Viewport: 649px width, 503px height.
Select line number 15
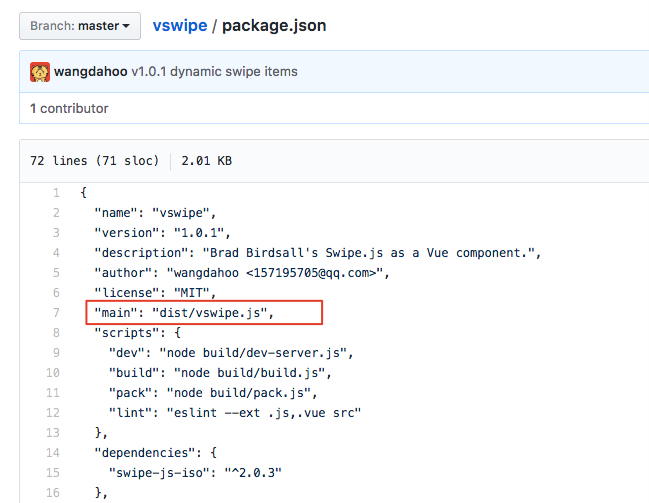point(53,473)
